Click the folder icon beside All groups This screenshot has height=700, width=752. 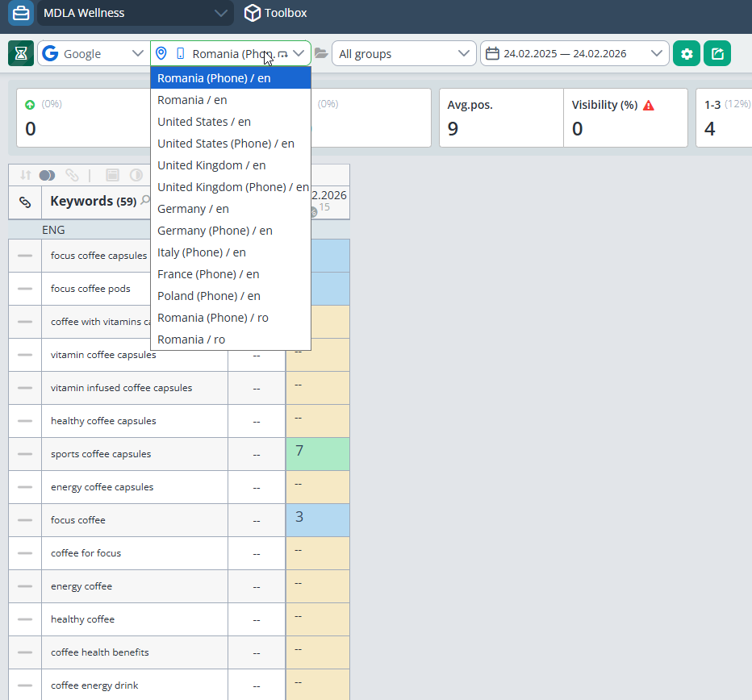coord(321,53)
